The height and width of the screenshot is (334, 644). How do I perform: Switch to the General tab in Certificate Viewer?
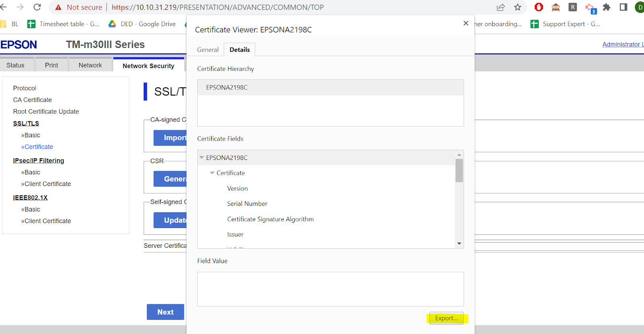pyautogui.click(x=208, y=50)
